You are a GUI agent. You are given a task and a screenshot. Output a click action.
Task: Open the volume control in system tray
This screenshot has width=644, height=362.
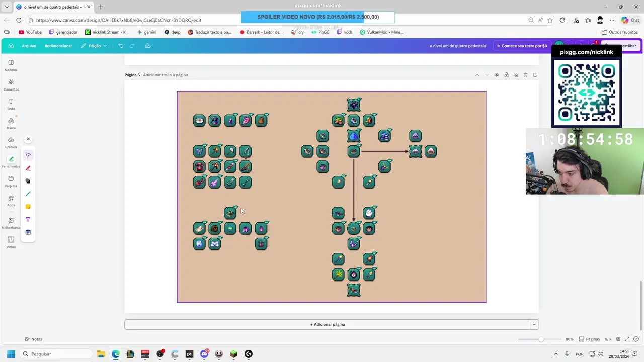tap(600, 354)
